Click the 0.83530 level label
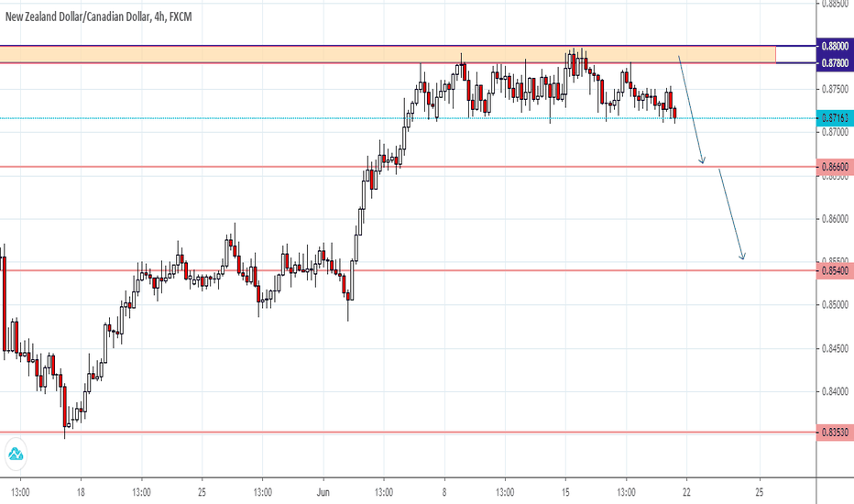This screenshot has height=504, width=854. (835, 433)
